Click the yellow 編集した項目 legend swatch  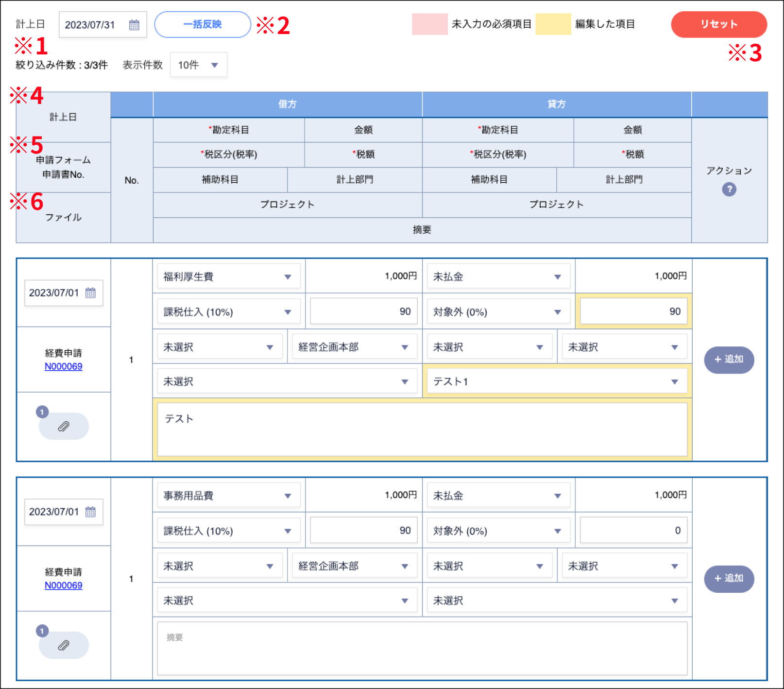[553, 24]
